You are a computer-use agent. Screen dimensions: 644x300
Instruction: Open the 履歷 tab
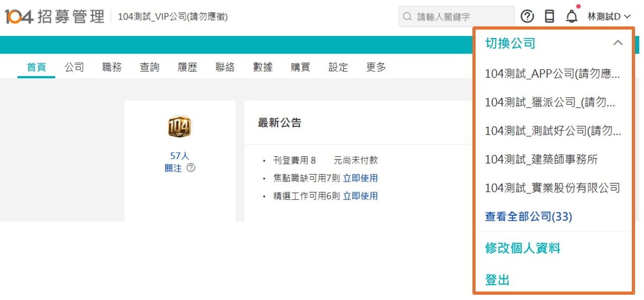coord(187,67)
